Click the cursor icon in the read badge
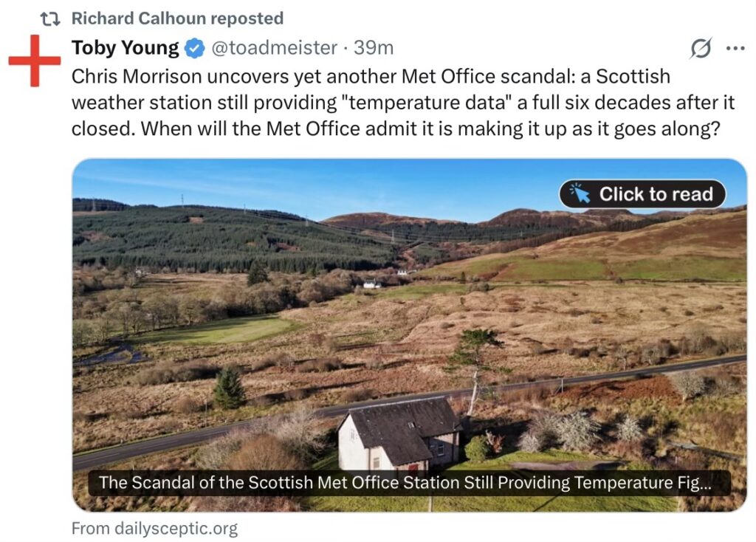 pyautogui.click(x=581, y=193)
